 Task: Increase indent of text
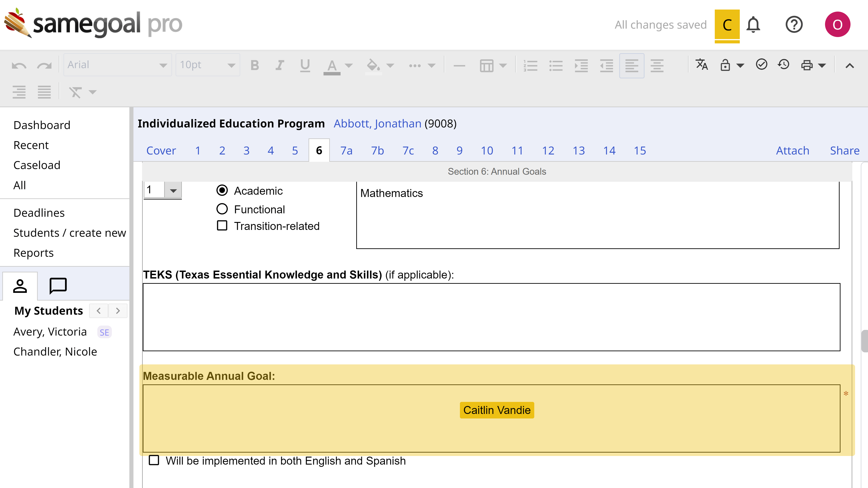[581, 66]
